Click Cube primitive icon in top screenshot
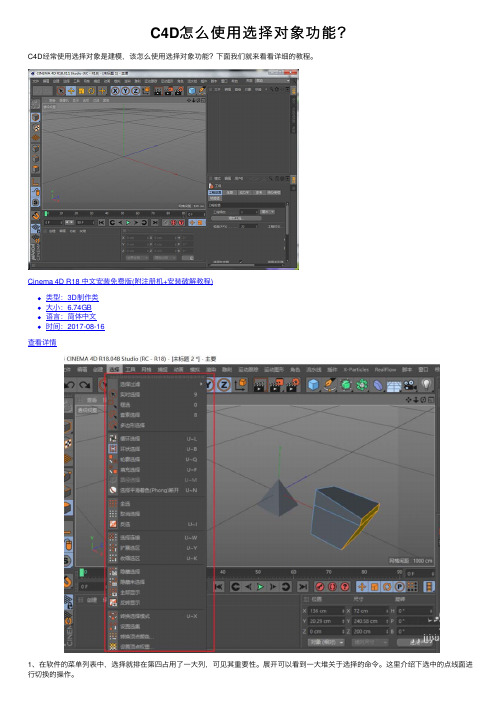The height and width of the screenshot is (713, 504). (192, 91)
